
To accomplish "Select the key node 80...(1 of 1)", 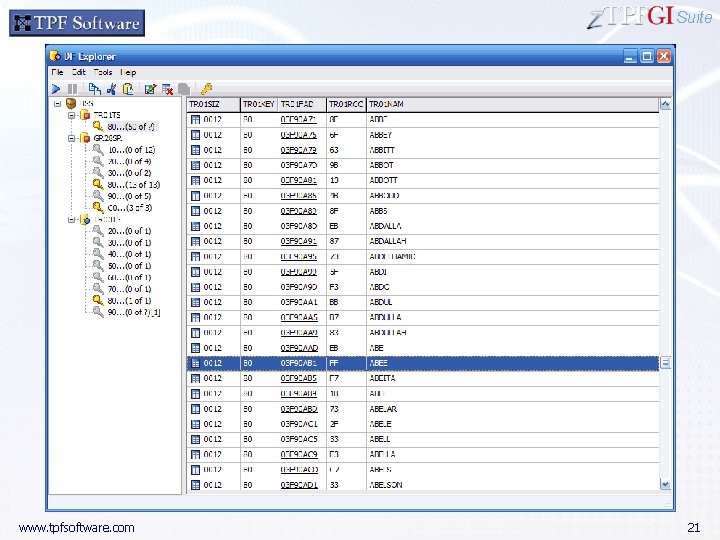I will click(129, 301).
